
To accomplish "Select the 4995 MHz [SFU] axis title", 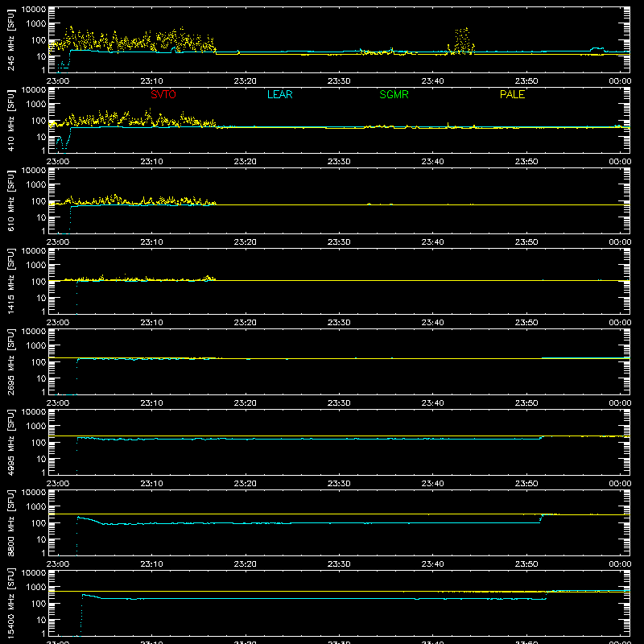I will pos(10,442).
